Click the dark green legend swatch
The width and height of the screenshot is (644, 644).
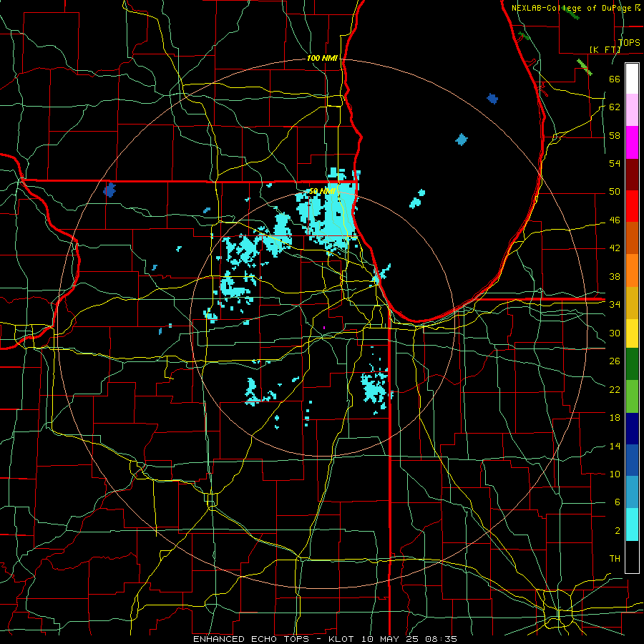[x=632, y=366]
